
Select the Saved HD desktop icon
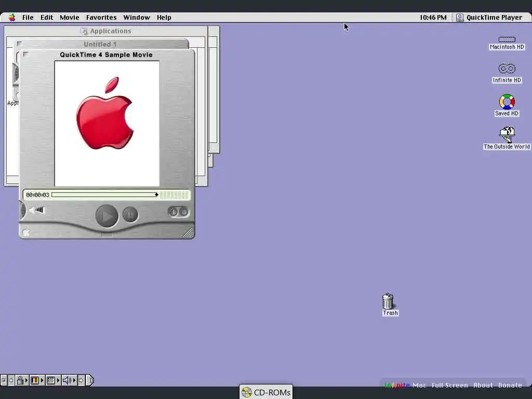click(507, 105)
